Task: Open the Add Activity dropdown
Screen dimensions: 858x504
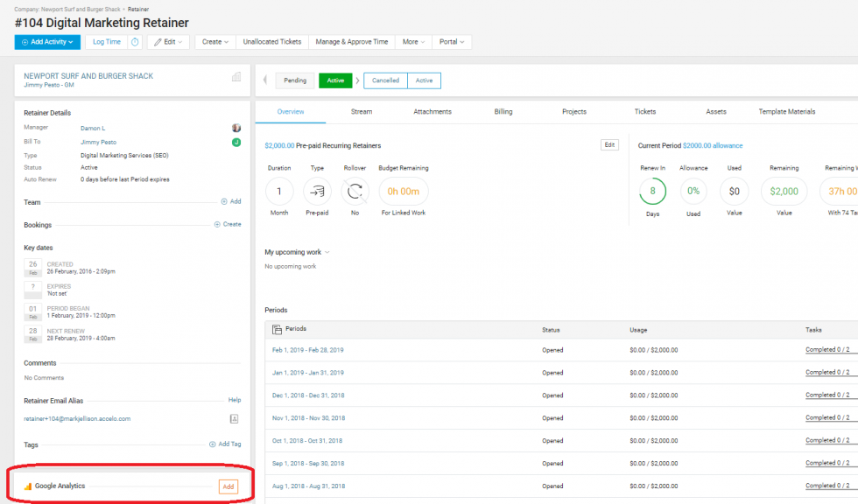Action: coord(47,42)
